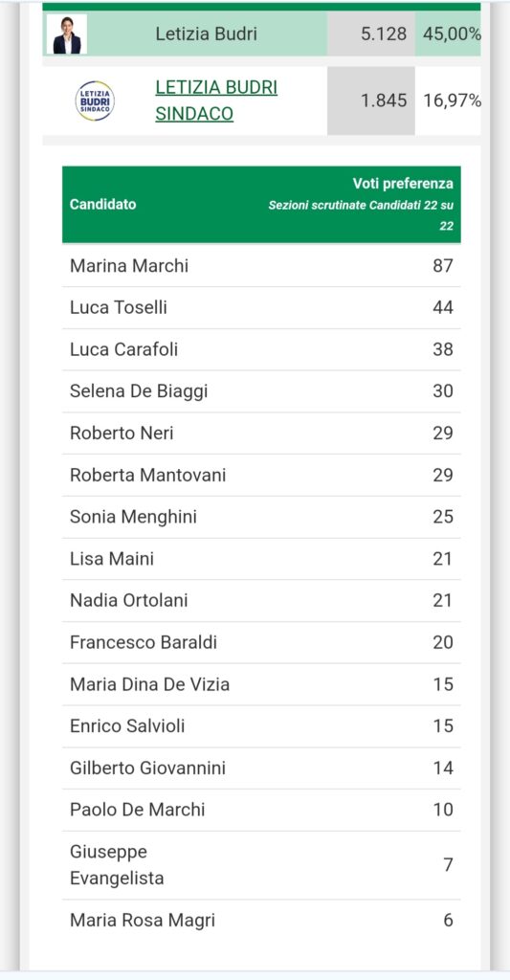Click the 5.128 vote count cell
Screen dimensions: 510x980
tap(371, 33)
